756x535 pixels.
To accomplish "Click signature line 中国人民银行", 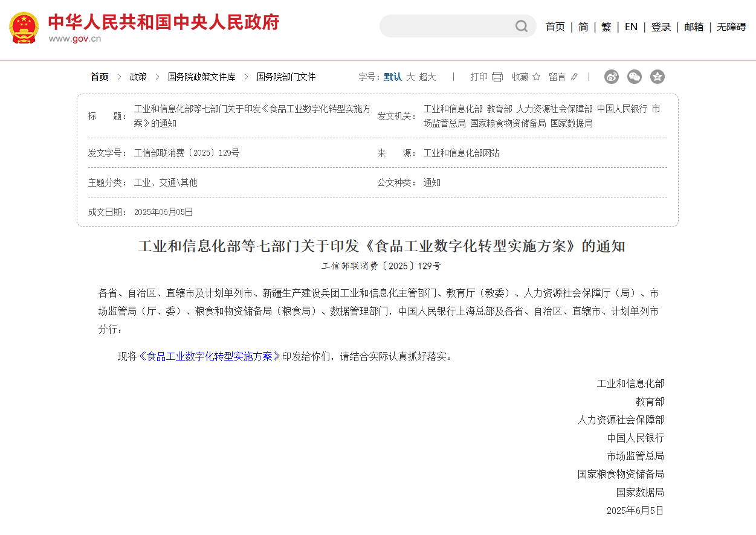I will [636, 438].
